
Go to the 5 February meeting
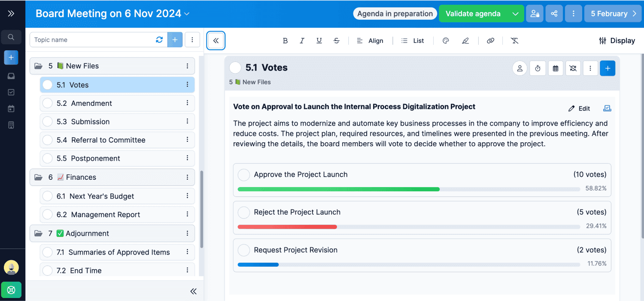coord(612,14)
